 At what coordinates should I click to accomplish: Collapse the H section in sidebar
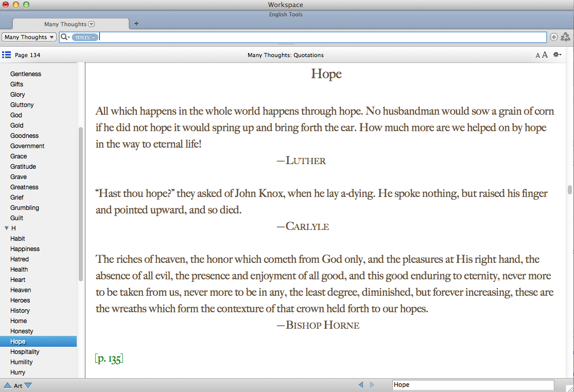click(6, 228)
